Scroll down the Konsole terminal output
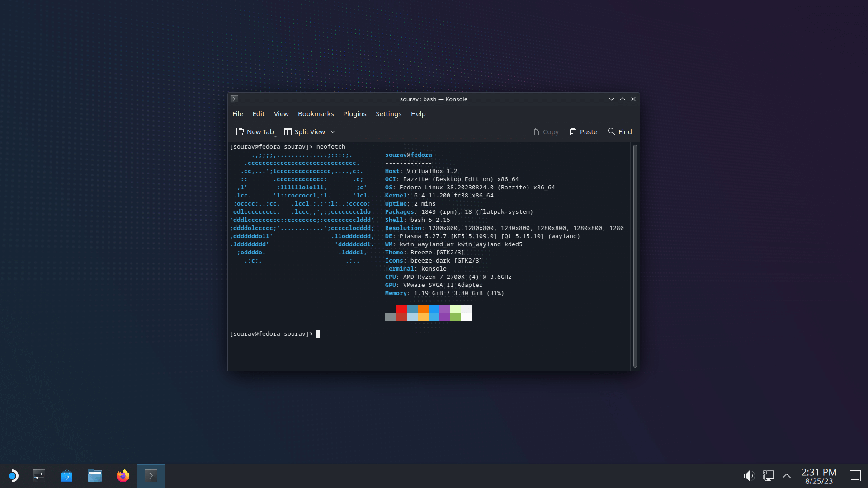Screen dimensions: 868x488 [635, 366]
